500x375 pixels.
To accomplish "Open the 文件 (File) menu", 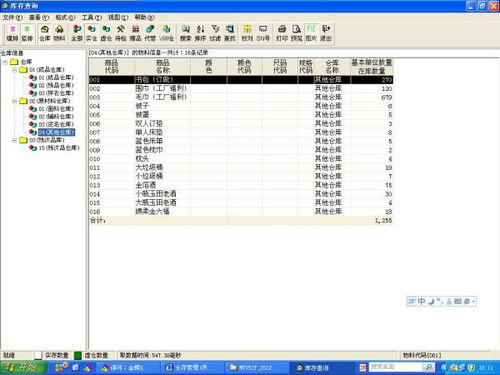I will click(x=13, y=17).
